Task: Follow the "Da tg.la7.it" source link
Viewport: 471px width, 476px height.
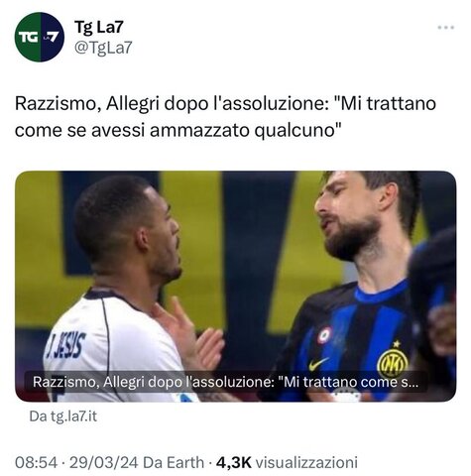Action: tap(63, 416)
